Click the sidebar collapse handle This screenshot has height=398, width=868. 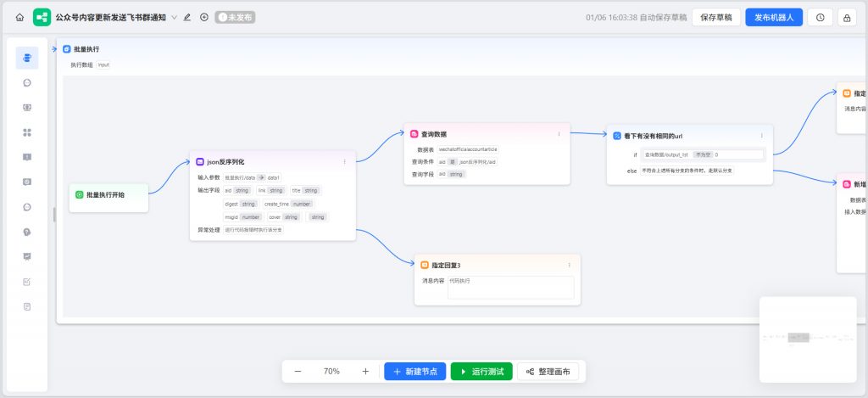pyautogui.click(x=54, y=215)
